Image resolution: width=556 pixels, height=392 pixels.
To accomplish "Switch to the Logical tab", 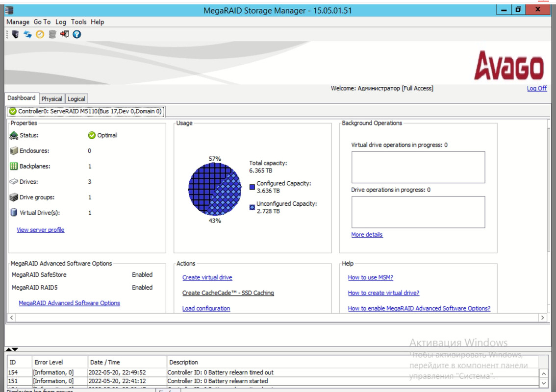I will click(x=76, y=99).
